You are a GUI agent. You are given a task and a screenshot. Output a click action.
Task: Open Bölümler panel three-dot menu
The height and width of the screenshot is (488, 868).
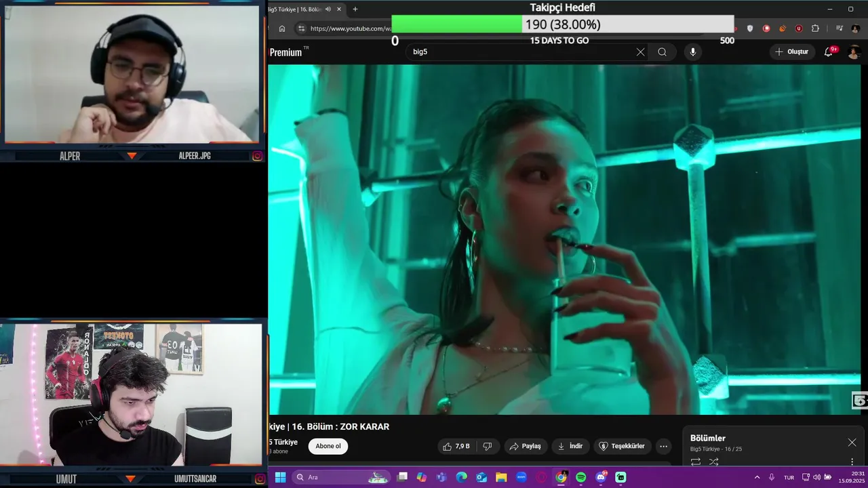point(852,462)
